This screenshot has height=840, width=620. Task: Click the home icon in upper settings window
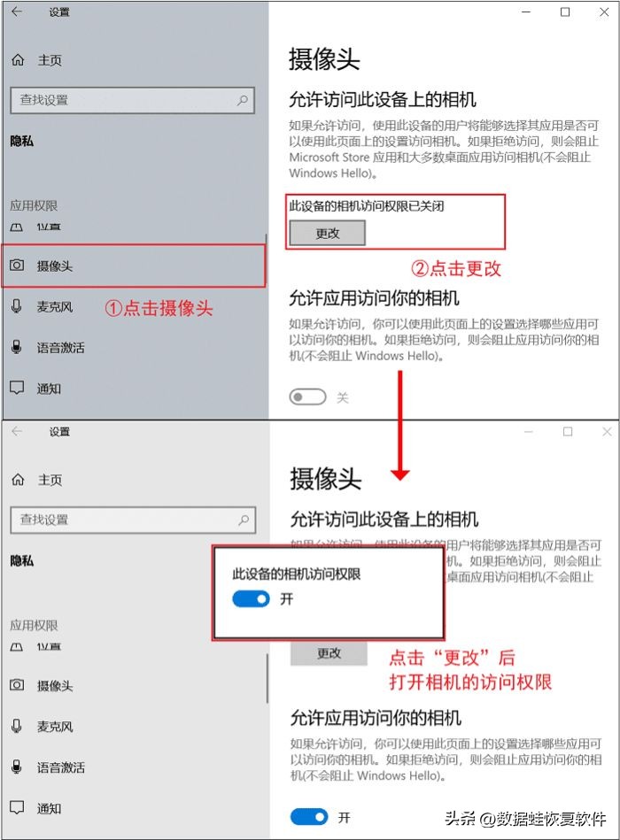coord(18,60)
